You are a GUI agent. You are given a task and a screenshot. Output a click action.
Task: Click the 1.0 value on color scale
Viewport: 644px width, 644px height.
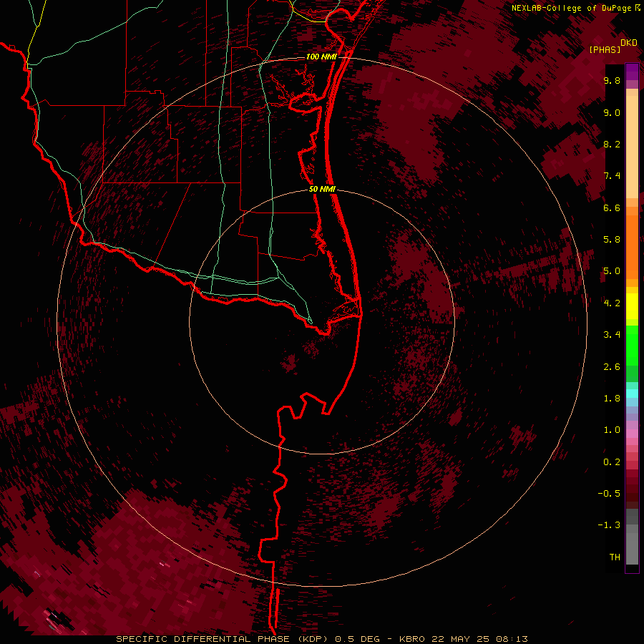(x=612, y=430)
